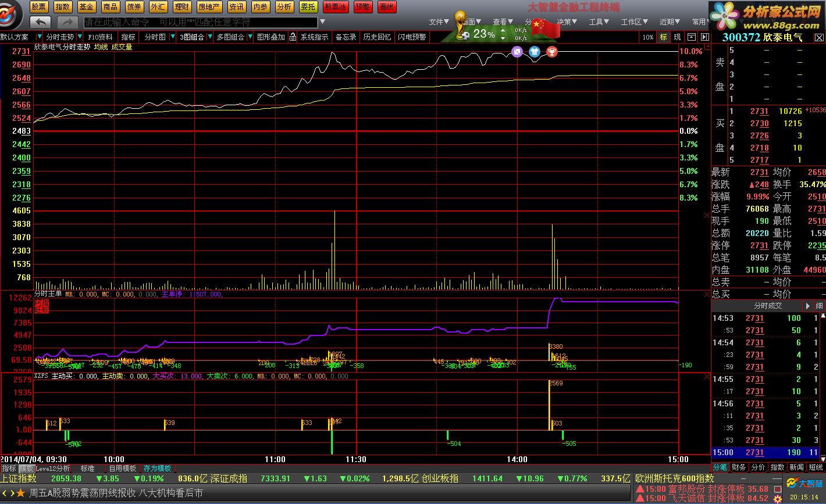Open the 文件 (File) menu
Image resolution: width=826 pixels, height=504 pixels.
click(440, 22)
